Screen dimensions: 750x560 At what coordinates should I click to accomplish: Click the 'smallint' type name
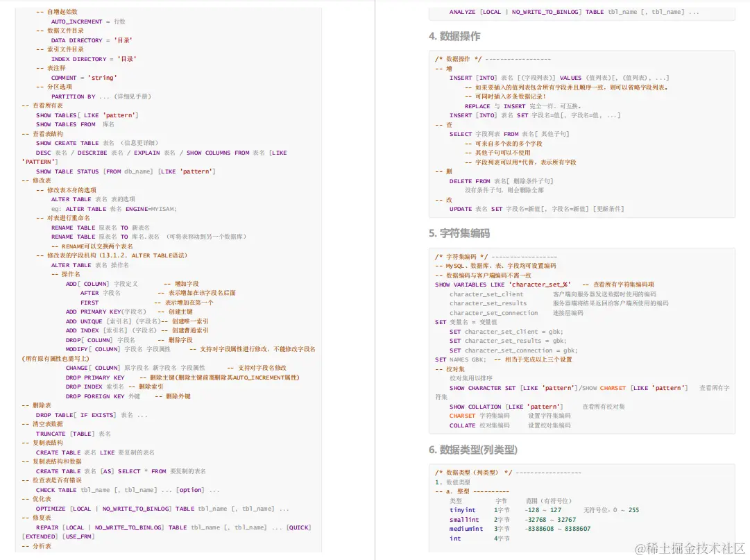[464, 519]
